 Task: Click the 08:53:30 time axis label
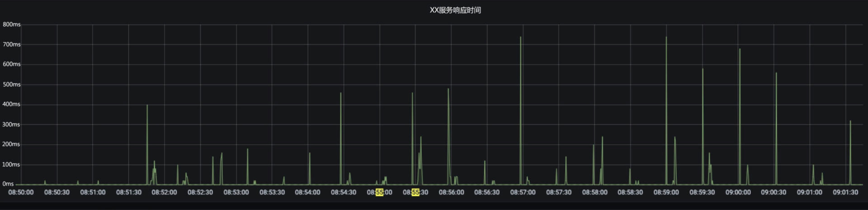[x=272, y=192]
